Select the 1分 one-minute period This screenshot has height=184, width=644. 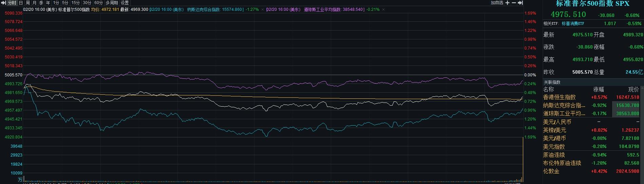56,3
